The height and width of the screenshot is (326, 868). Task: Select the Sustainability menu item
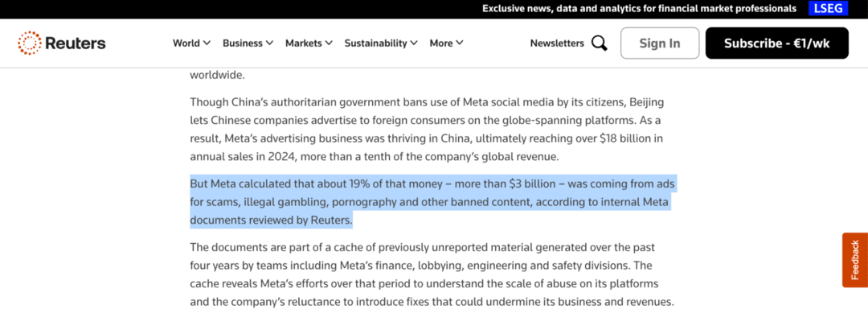coord(375,43)
